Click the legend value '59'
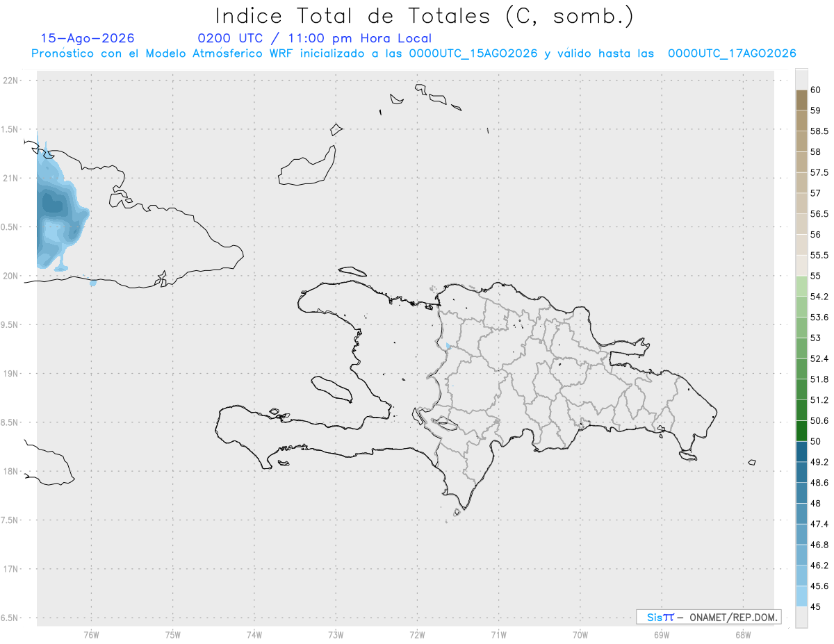834x644 pixels. [816, 110]
